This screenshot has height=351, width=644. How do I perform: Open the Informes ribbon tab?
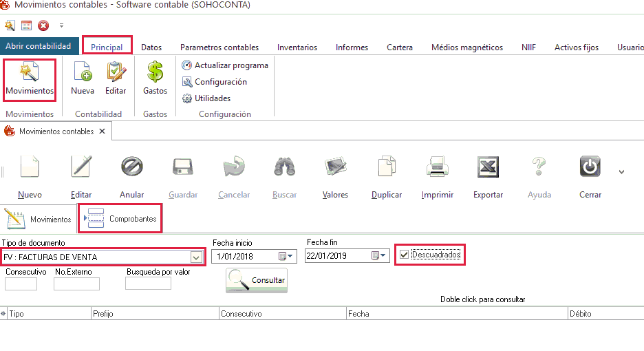(x=352, y=47)
